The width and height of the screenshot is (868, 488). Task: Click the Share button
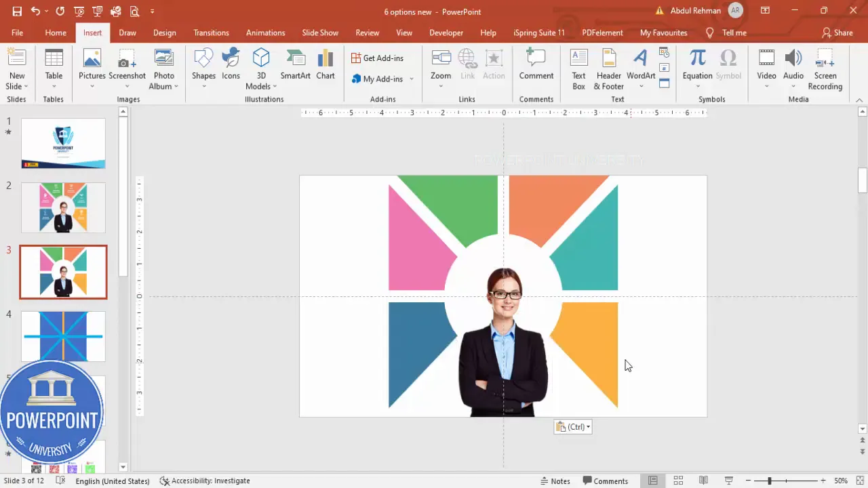pos(837,33)
